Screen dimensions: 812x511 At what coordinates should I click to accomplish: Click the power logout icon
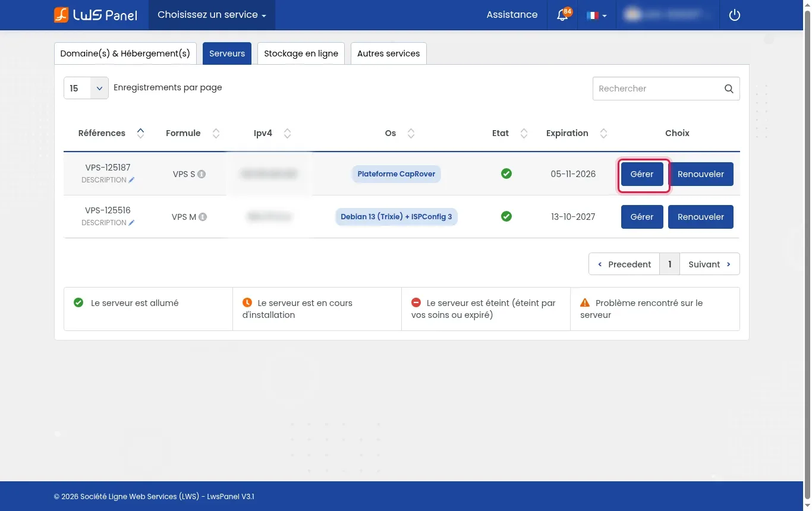point(735,15)
